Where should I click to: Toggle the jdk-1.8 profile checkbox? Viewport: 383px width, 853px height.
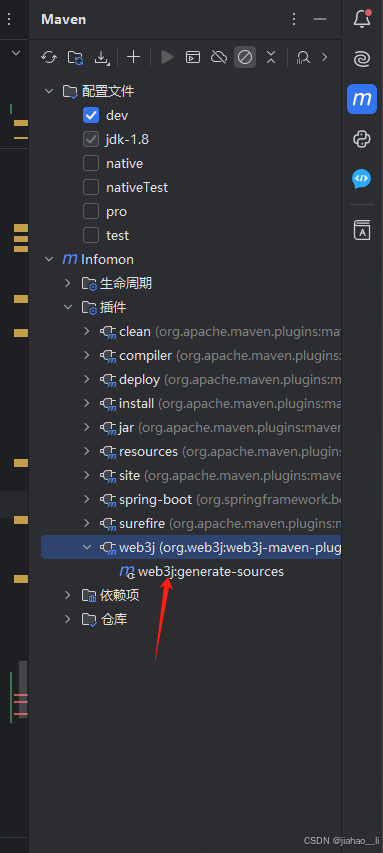pyautogui.click(x=91, y=139)
